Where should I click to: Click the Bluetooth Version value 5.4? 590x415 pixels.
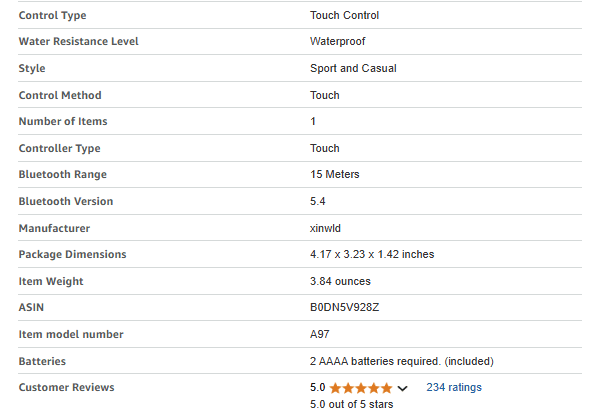pos(318,201)
